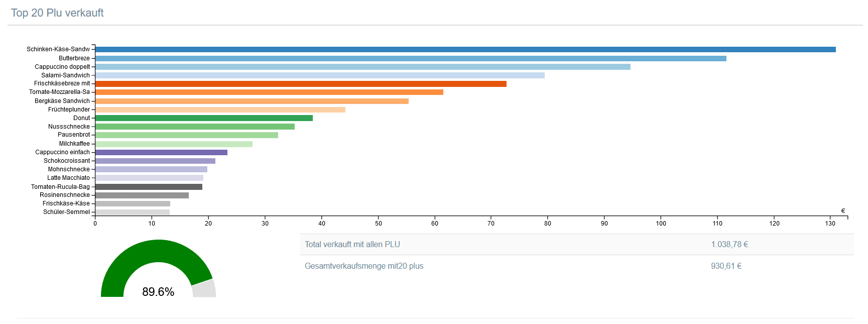Select the Nussschnecke bar

click(195, 127)
